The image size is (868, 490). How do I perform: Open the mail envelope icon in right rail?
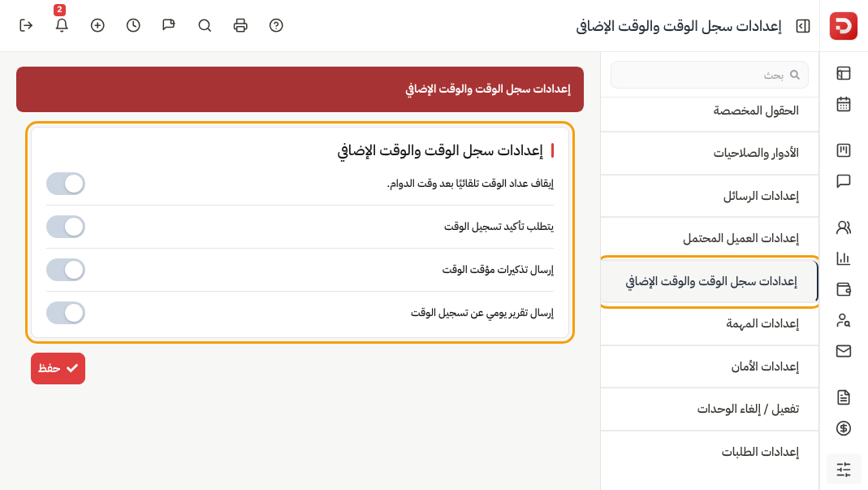point(843,351)
